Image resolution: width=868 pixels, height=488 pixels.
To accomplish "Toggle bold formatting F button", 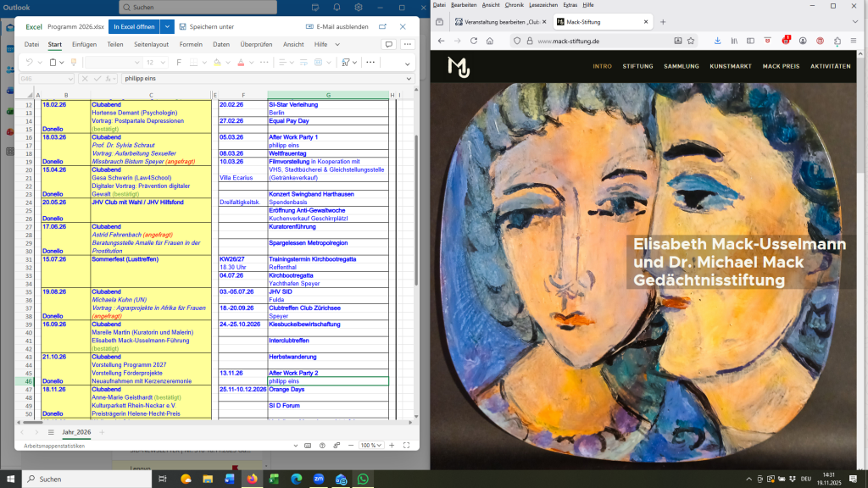I will (179, 63).
